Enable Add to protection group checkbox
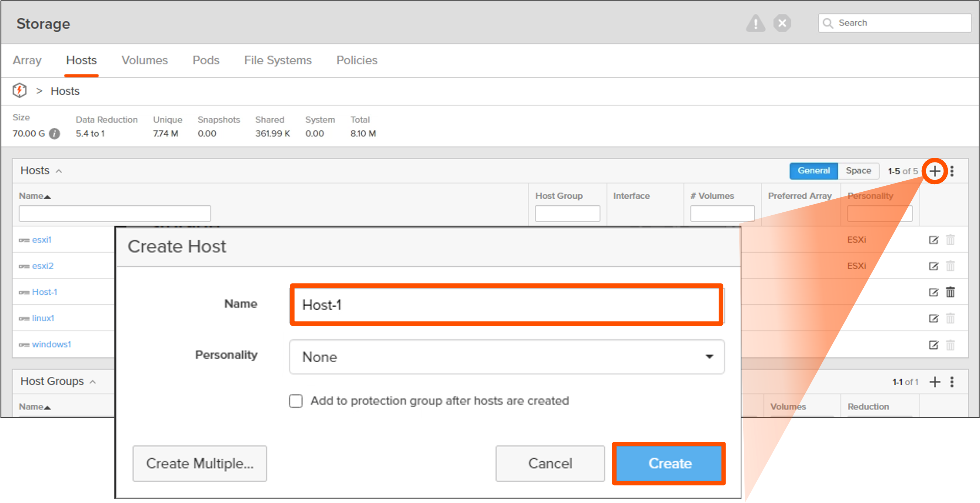The image size is (980, 503). coord(296,401)
